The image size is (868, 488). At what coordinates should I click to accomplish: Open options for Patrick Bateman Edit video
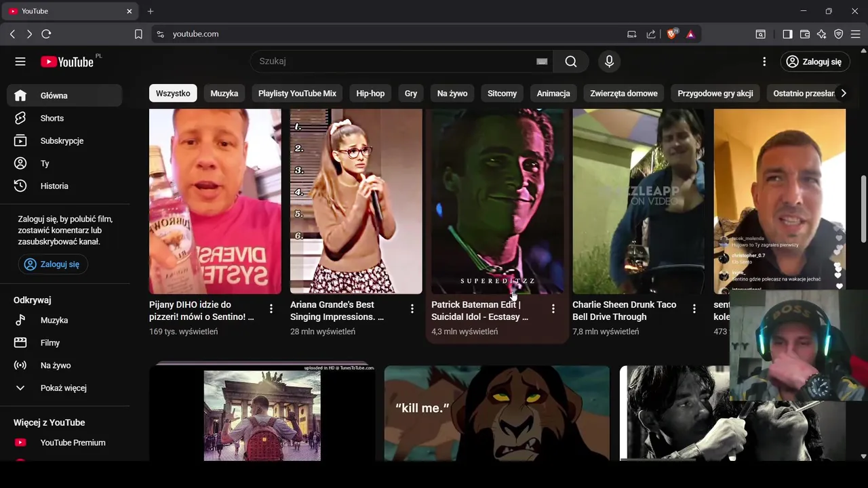point(553,308)
